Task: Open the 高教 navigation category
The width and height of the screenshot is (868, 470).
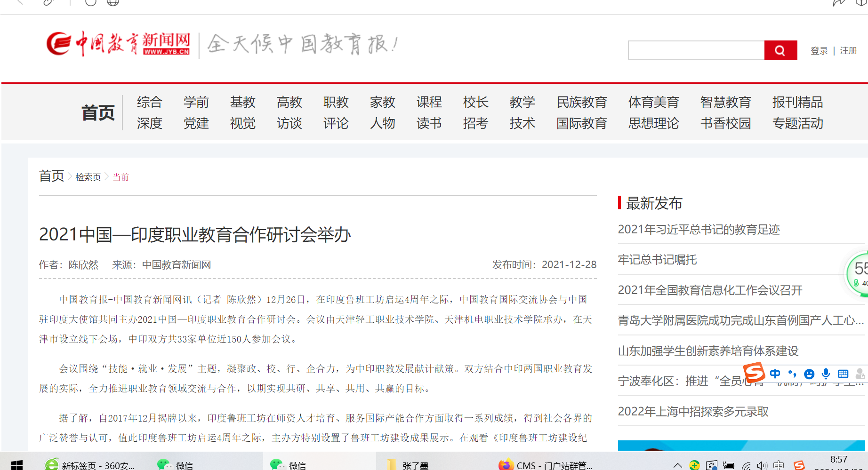Action: click(x=289, y=102)
